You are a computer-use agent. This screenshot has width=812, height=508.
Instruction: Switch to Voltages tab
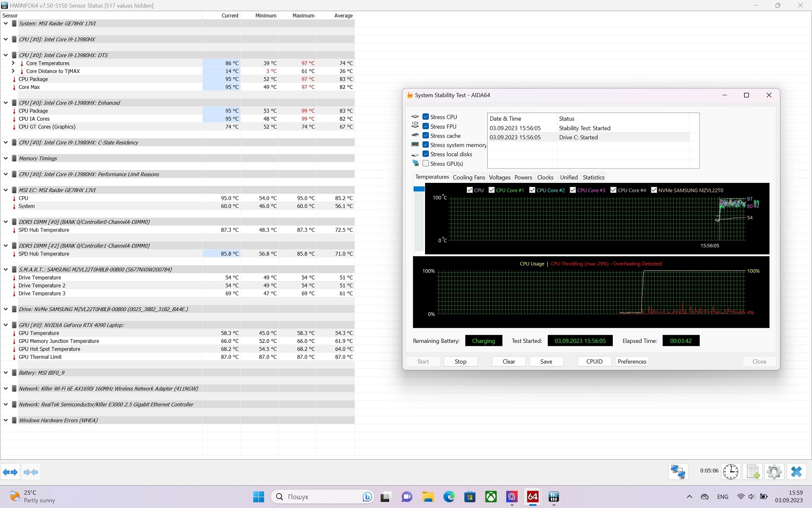pyautogui.click(x=499, y=177)
